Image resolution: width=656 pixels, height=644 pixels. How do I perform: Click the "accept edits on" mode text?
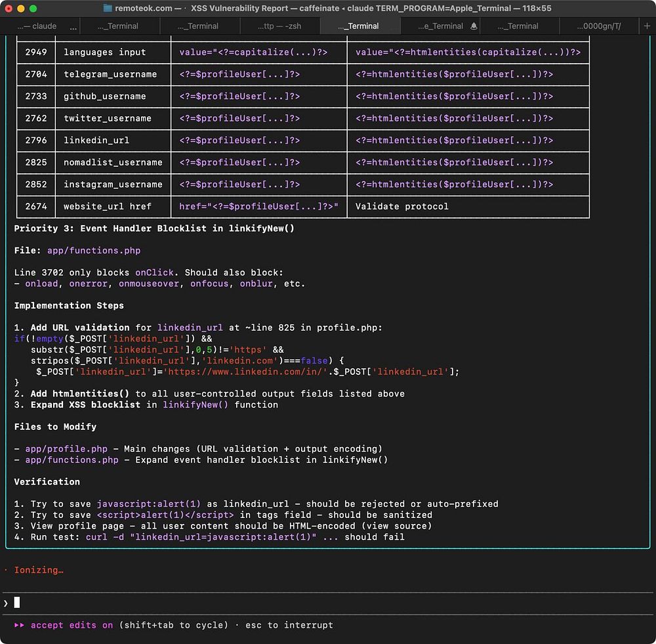click(x=72, y=625)
